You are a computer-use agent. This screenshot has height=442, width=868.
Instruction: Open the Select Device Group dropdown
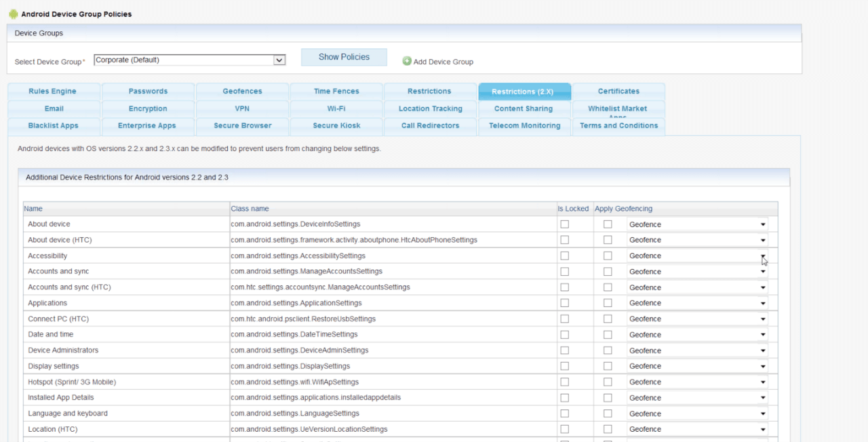189,60
